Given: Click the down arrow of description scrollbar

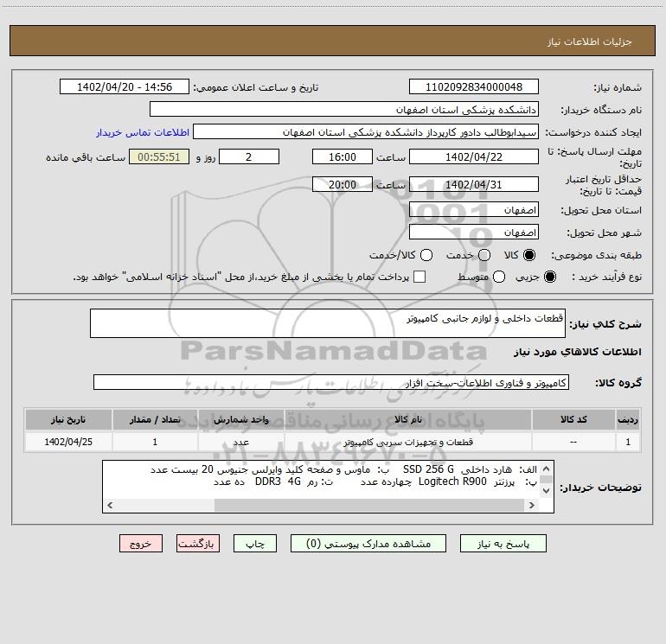Looking at the screenshot, I should click(x=547, y=491).
